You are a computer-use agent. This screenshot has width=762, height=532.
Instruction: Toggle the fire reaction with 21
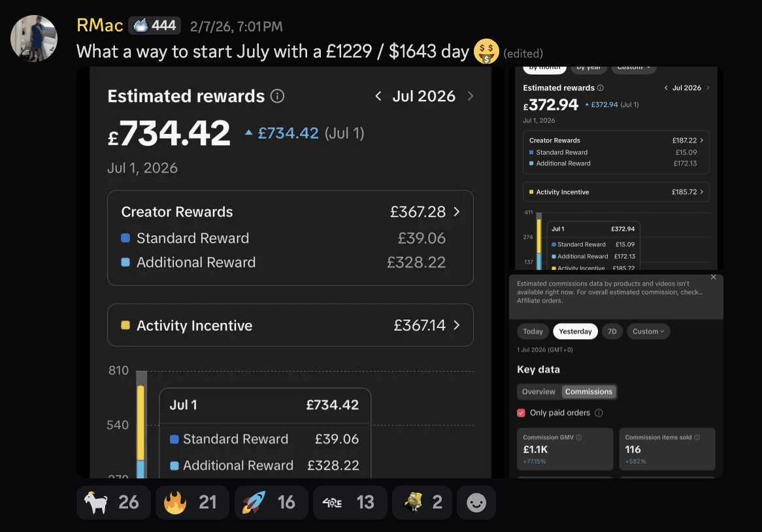[192, 503]
